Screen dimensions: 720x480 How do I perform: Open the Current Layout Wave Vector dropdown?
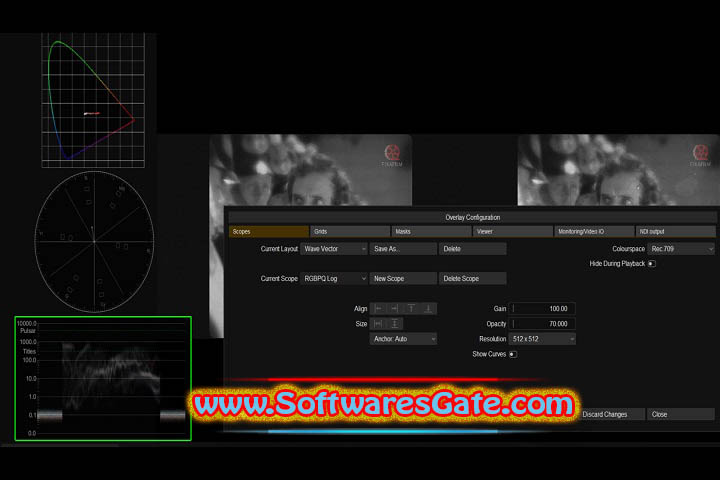[334, 248]
